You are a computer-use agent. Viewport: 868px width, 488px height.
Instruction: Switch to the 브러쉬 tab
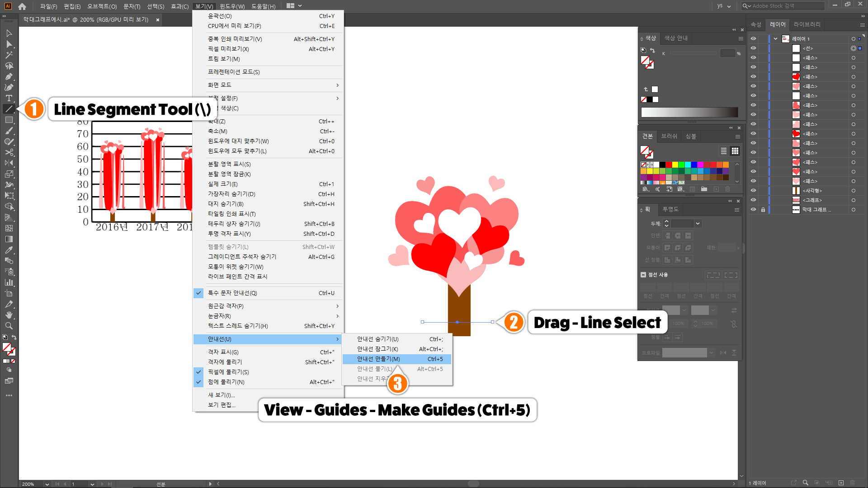(x=669, y=136)
